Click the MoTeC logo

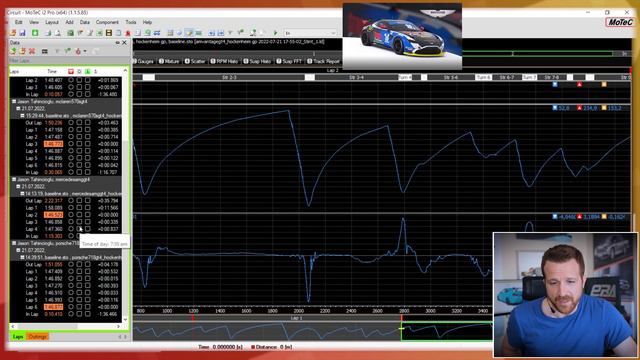pyautogui.click(x=619, y=22)
